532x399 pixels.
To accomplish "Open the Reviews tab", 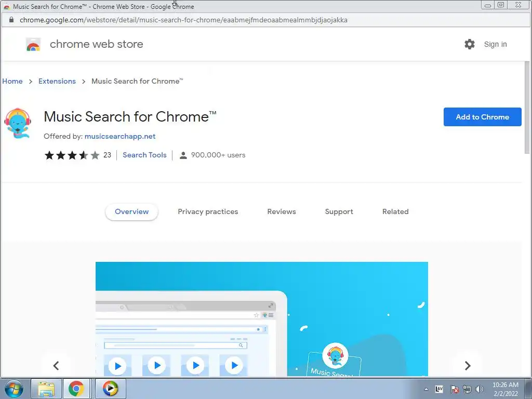I will coord(282,212).
